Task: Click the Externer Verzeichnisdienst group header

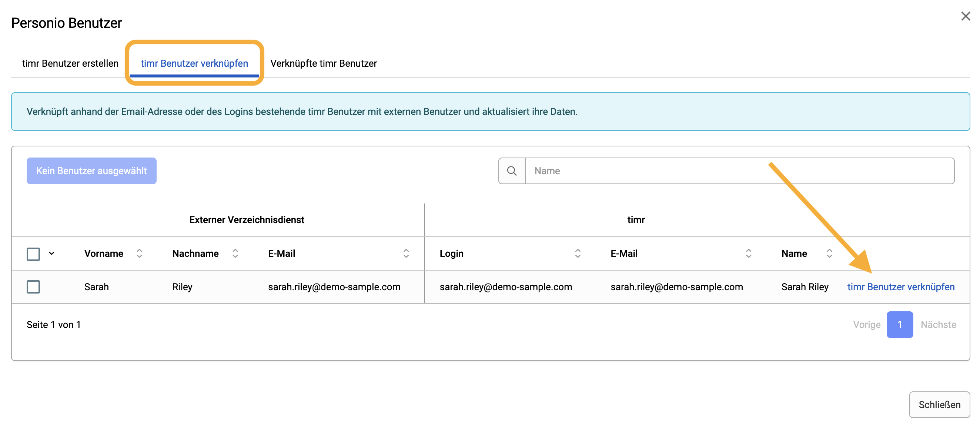Action: 247,220
